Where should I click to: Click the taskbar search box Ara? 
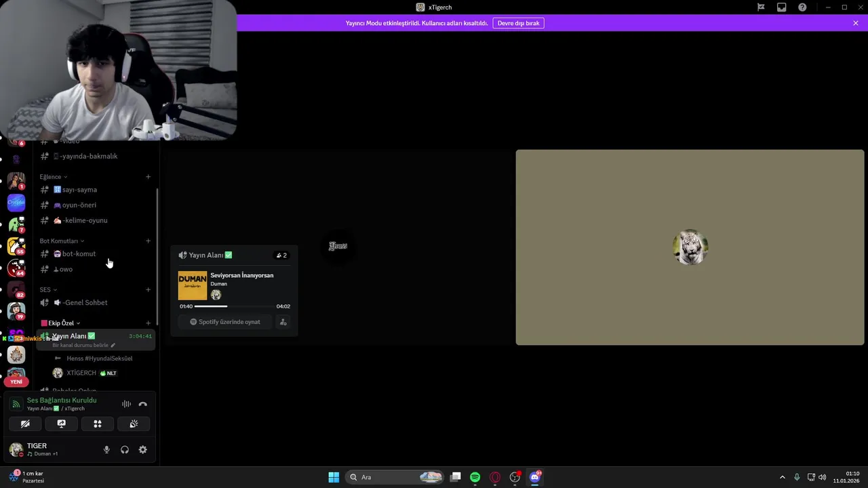tap(395, 477)
